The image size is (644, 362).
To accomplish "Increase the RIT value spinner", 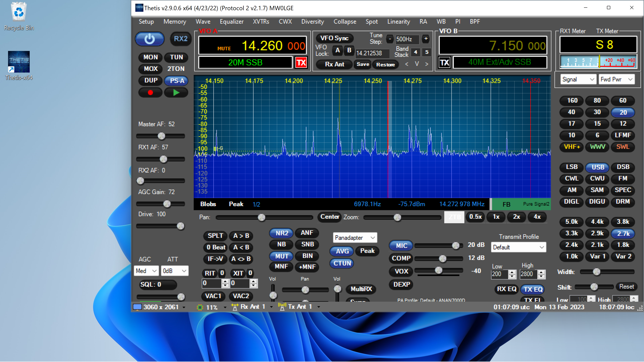I will click(225, 281).
